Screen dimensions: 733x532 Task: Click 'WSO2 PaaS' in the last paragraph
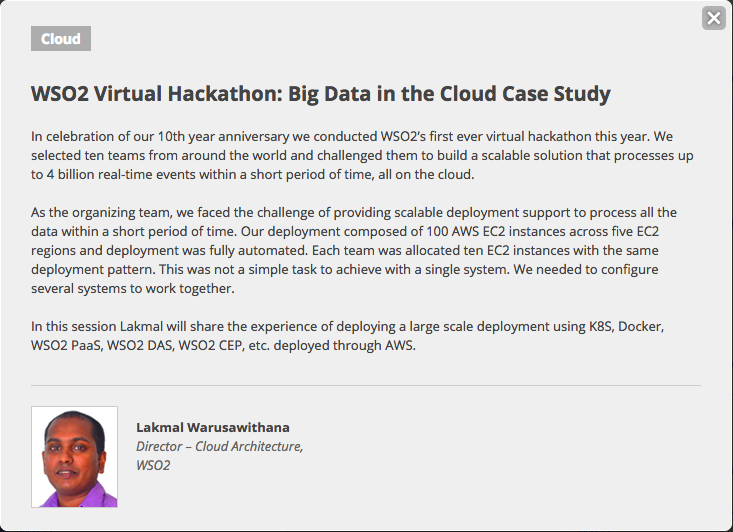click(68, 345)
